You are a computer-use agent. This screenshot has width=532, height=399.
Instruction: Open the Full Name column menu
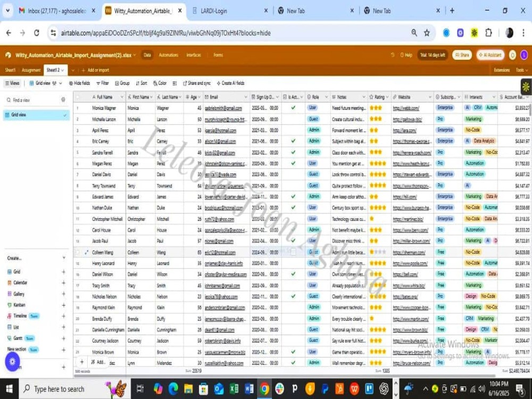(122, 97)
